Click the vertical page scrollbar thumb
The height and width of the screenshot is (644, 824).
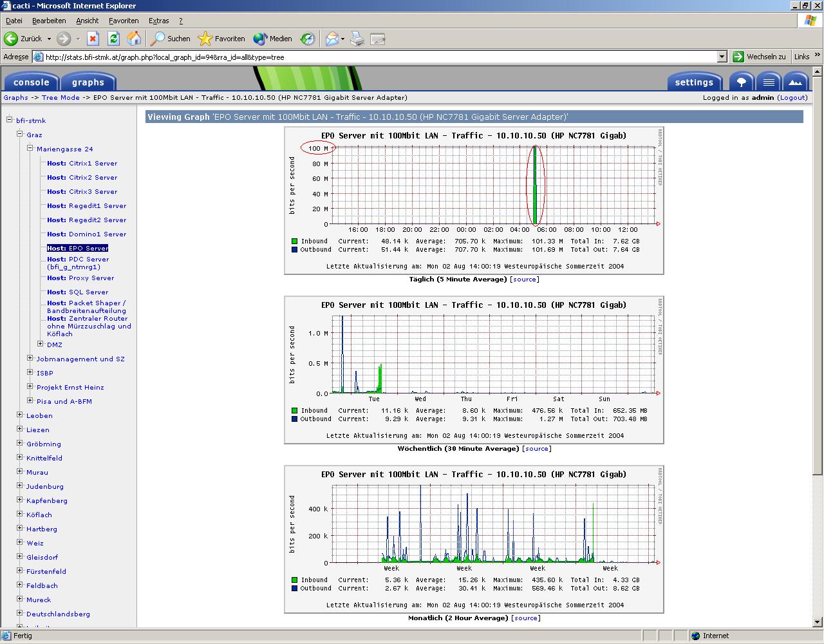(818, 275)
